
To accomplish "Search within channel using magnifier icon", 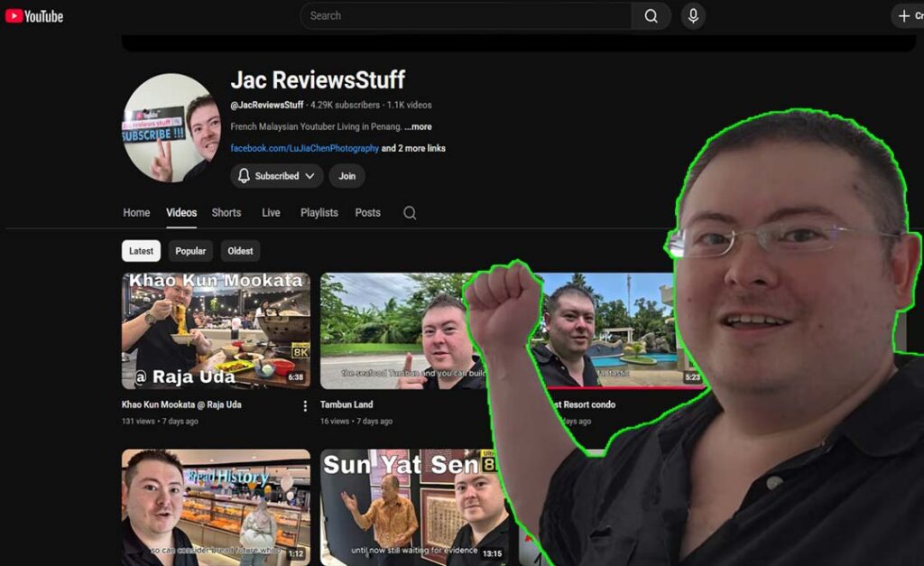I will (410, 213).
